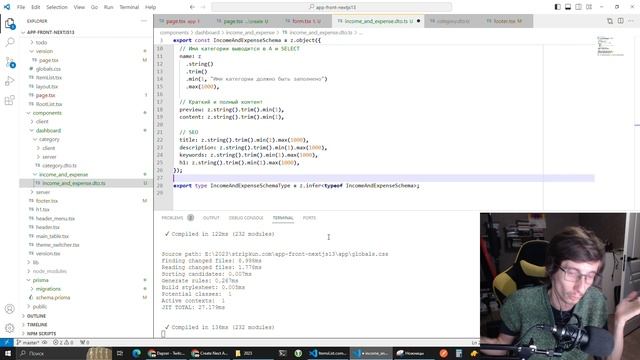
Task: Click the command center search field
Action: (331, 7)
